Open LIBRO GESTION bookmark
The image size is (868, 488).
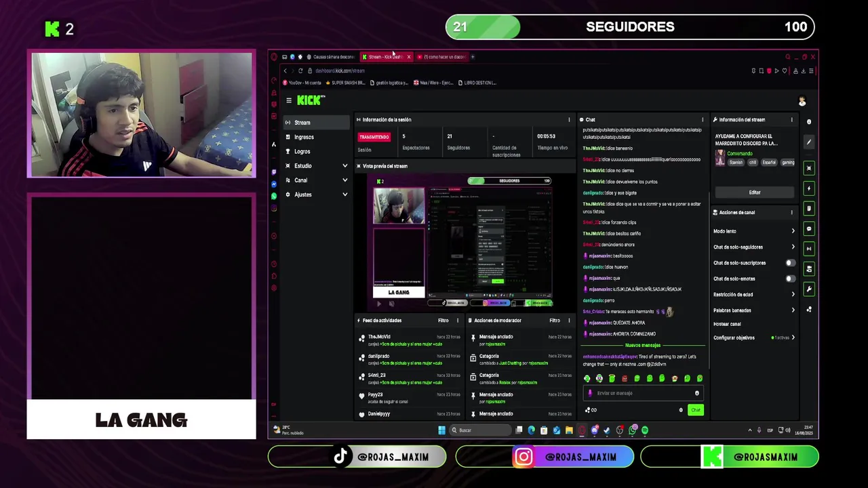(477, 83)
